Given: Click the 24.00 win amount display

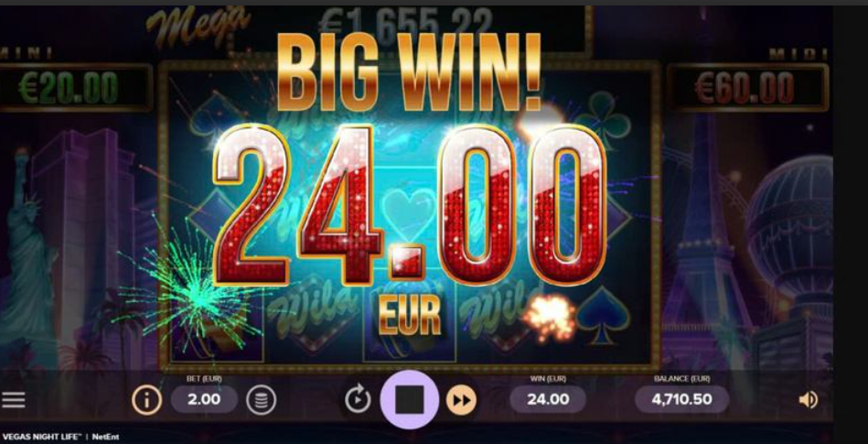Looking at the screenshot, I should click(548, 399).
